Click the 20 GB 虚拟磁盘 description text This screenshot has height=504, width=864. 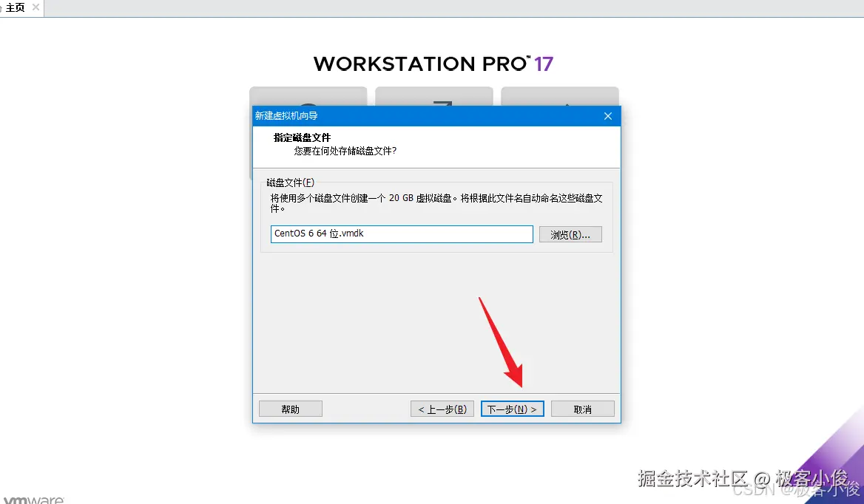pos(436,203)
